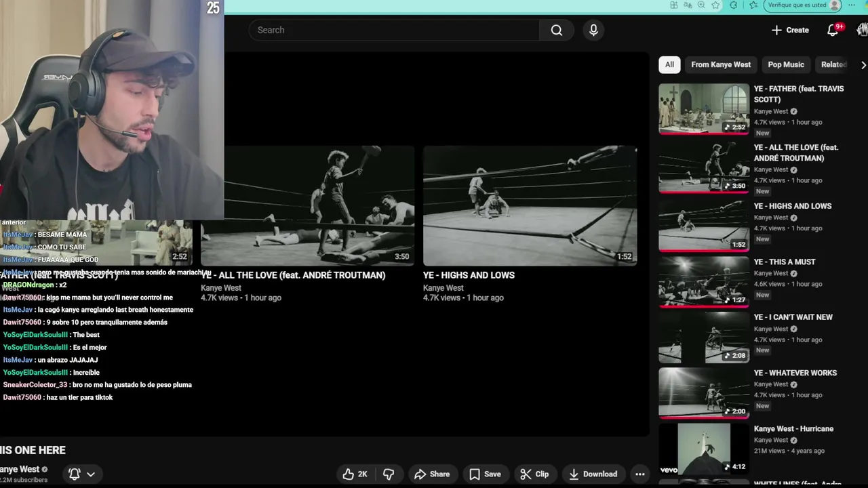Click chat message 'bro no me ha gustado lo de peso pluma'

point(132,385)
